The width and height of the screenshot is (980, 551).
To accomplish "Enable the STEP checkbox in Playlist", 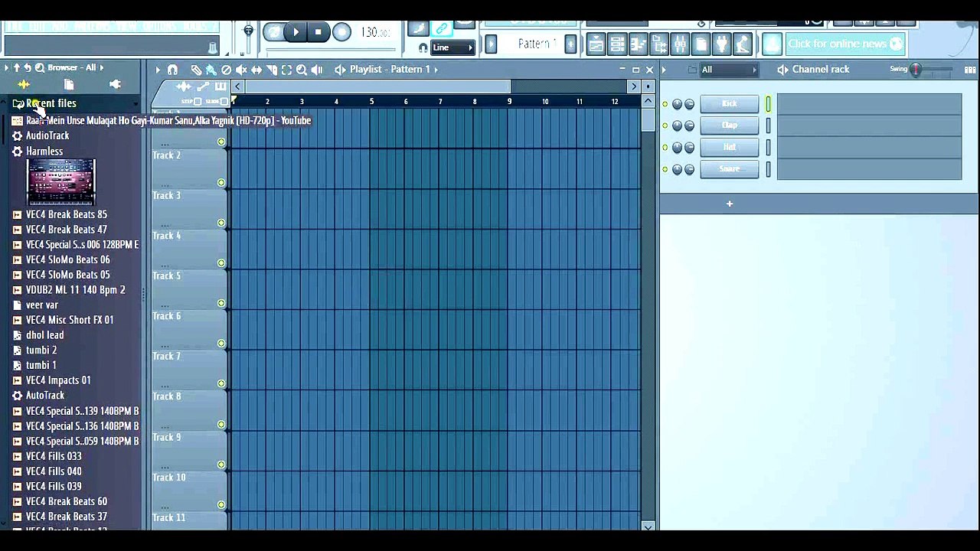I will [198, 102].
